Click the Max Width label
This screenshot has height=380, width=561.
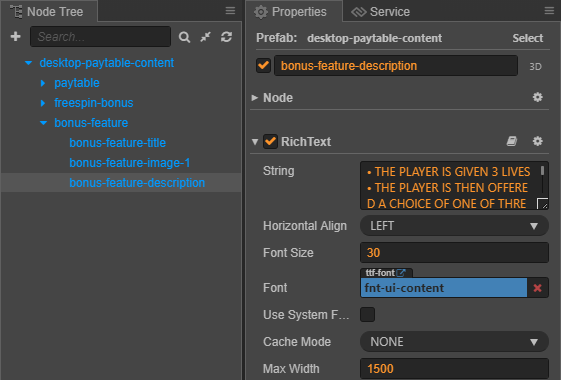click(291, 369)
